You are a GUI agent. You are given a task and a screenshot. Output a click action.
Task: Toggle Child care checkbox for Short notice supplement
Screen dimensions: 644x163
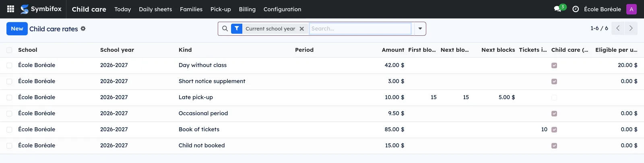[554, 81]
